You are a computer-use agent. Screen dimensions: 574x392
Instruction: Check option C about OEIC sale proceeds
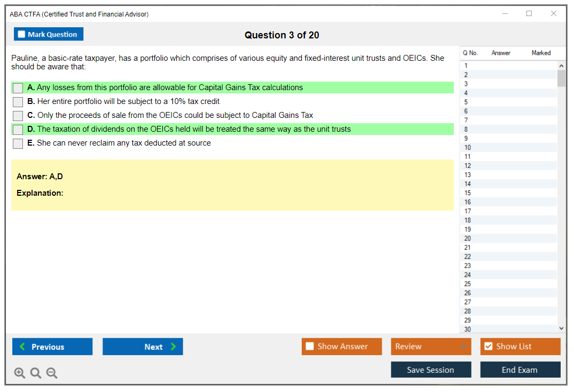[x=18, y=116]
